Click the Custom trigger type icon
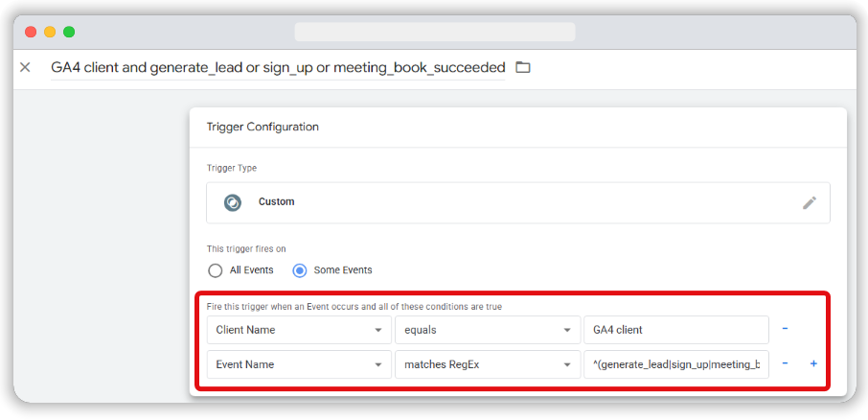 tap(232, 202)
